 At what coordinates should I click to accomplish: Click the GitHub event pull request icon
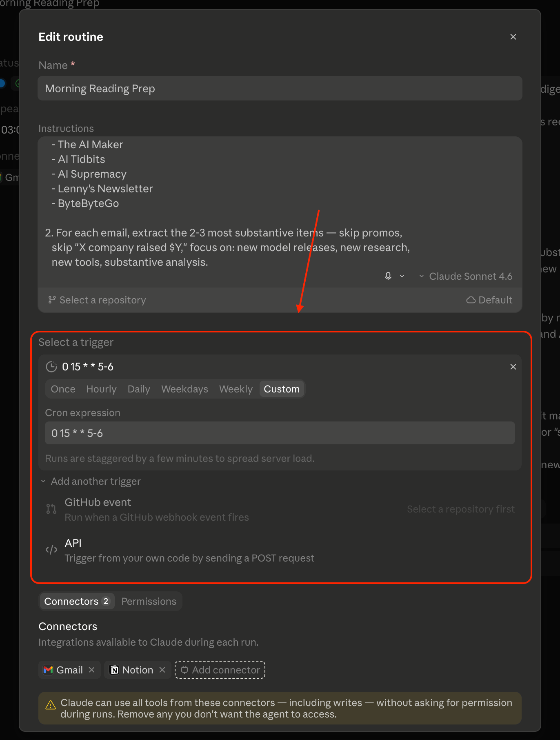click(x=51, y=509)
